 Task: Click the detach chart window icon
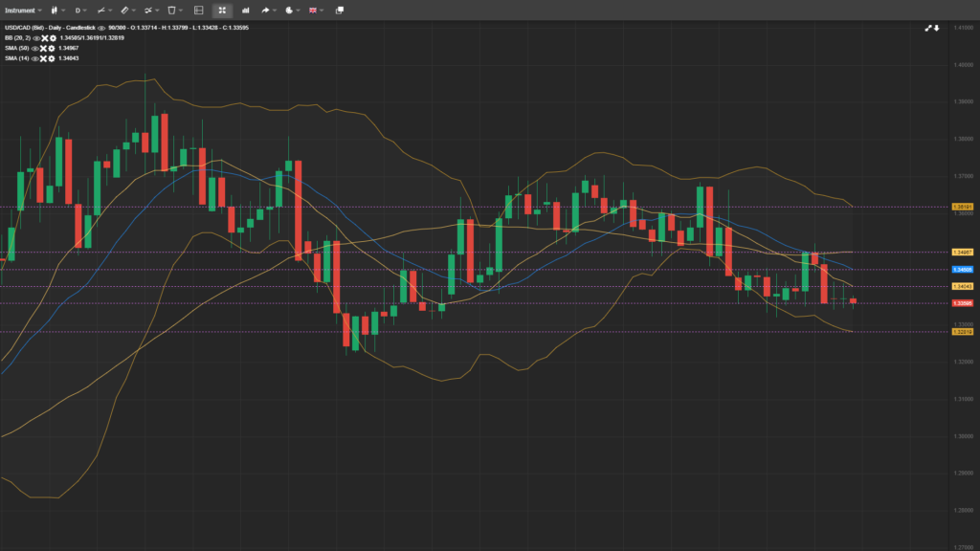[x=340, y=10]
